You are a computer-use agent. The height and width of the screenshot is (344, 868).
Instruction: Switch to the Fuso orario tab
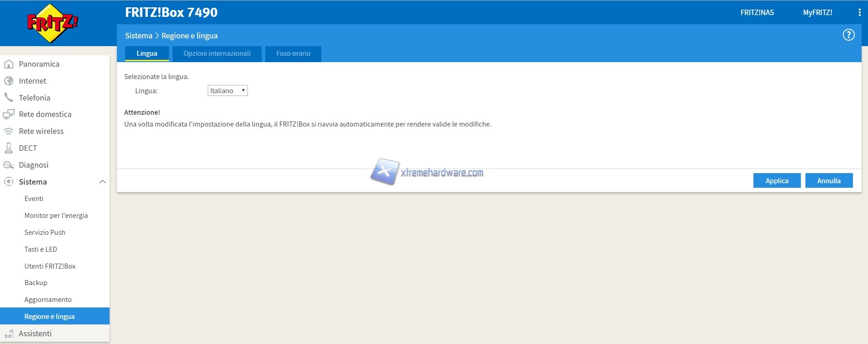[293, 53]
